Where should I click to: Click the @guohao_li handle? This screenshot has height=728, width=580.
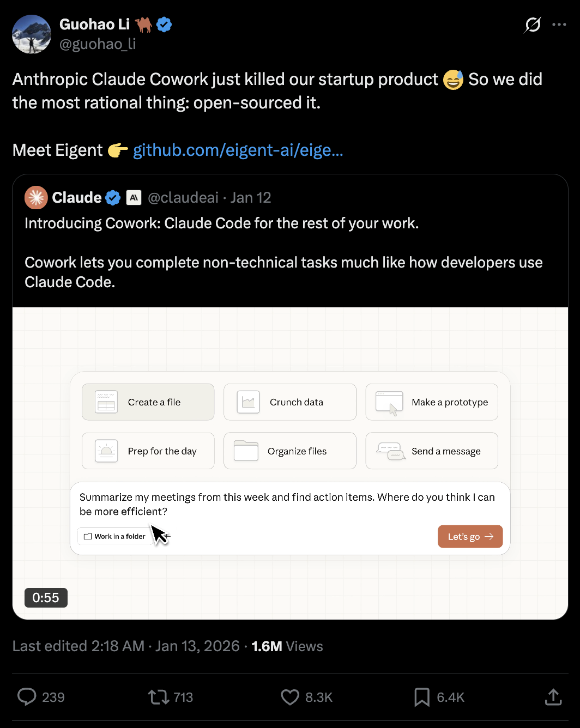point(98,44)
